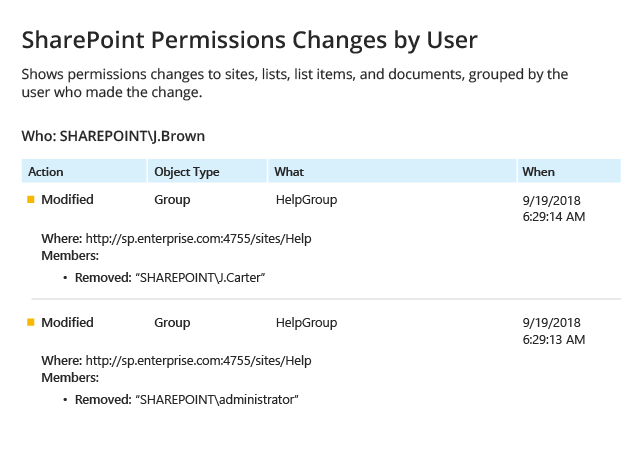This screenshot has width=640, height=450.
Task: Click the removed SHAREPOINT\J.Carter member entry
Action: [170, 278]
